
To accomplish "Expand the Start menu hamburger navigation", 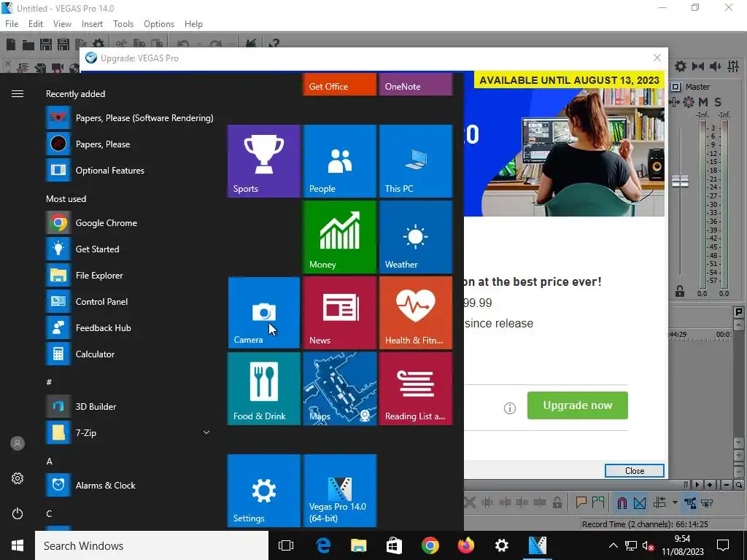I will [x=18, y=94].
